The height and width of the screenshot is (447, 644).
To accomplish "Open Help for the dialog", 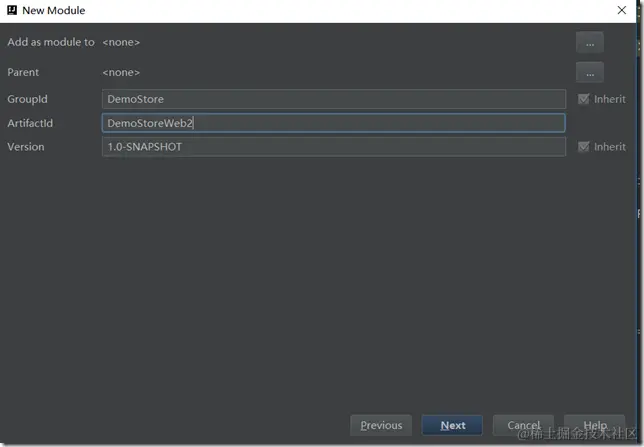I will pos(595,425).
